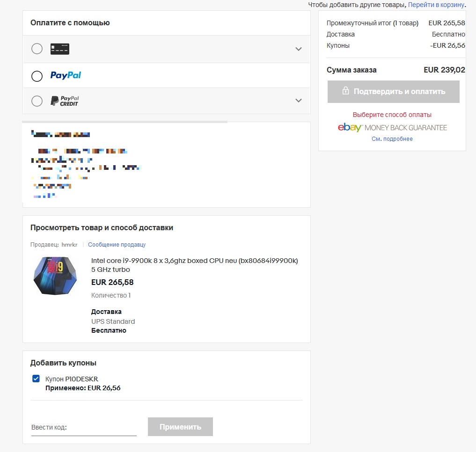This screenshot has height=452, width=476.
Task: Click the Подтвердить и оплатить button
Action: tap(393, 91)
